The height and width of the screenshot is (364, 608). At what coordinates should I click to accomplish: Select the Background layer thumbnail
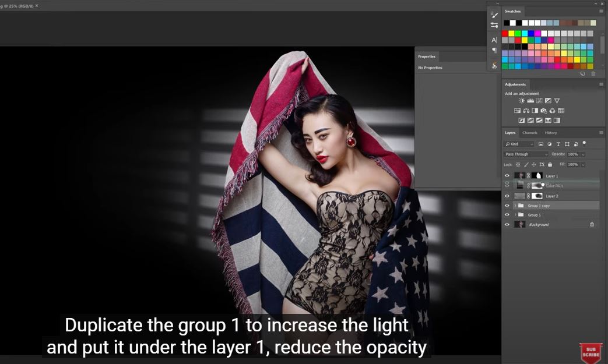[519, 225]
